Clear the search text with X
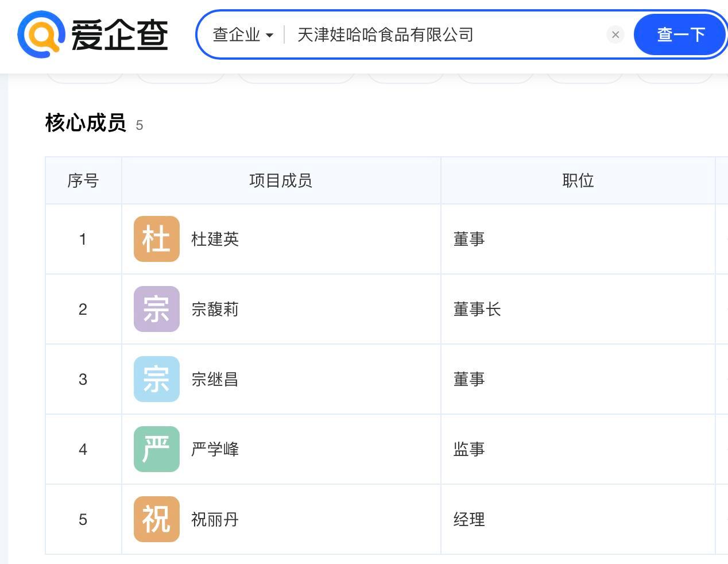The height and width of the screenshot is (564, 728). pos(615,34)
